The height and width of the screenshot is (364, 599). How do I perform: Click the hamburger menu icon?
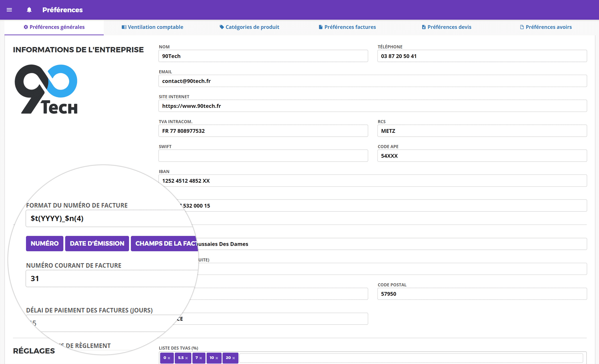pyautogui.click(x=9, y=9)
